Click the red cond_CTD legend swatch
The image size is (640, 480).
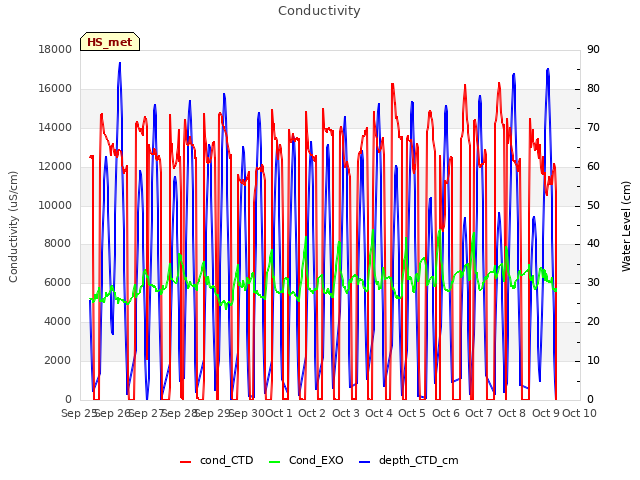[186, 462]
